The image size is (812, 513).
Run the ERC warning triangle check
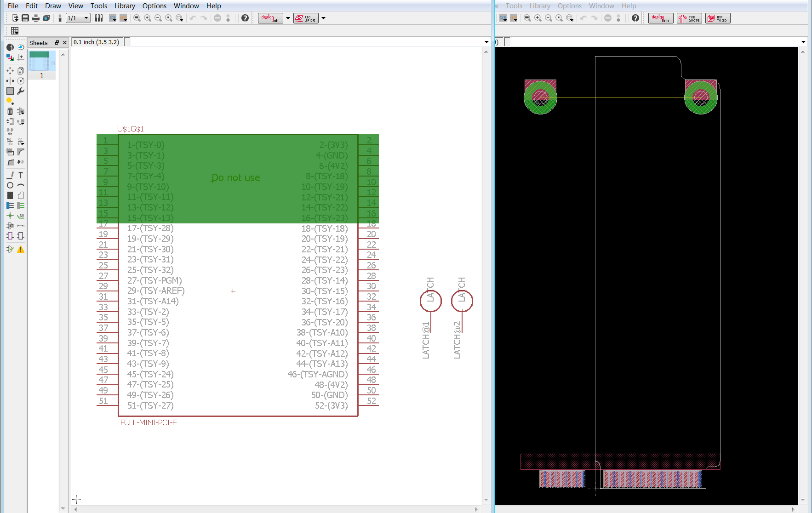(x=21, y=250)
